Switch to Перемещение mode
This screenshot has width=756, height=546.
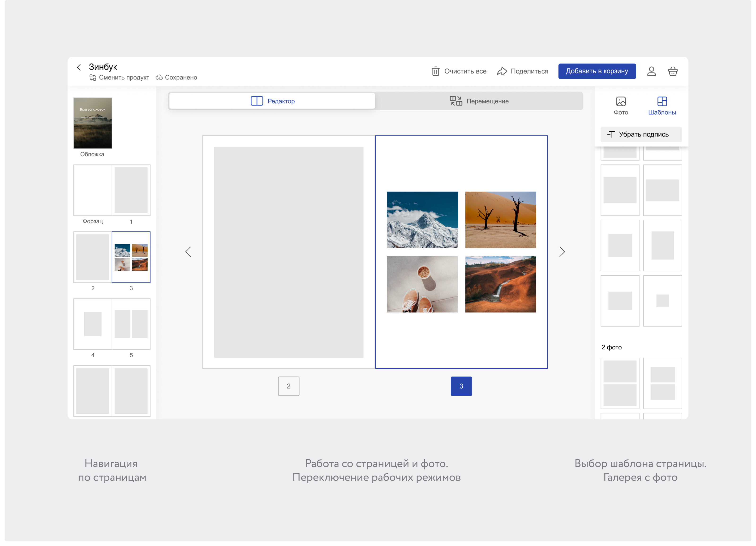[x=479, y=101]
